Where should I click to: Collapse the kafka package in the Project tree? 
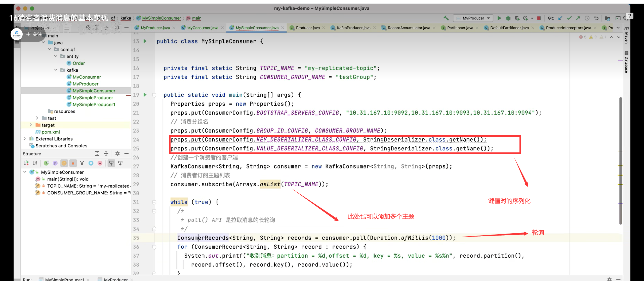pos(56,70)
